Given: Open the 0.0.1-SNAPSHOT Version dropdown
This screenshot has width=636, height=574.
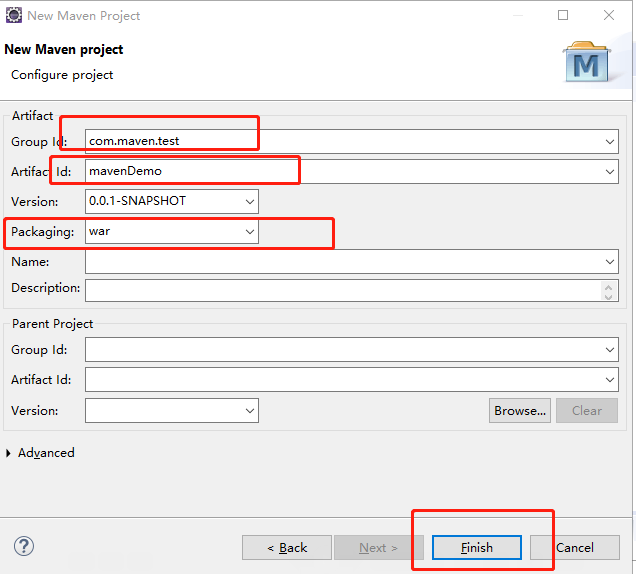Looking at the screenshot, I should 250,201.
